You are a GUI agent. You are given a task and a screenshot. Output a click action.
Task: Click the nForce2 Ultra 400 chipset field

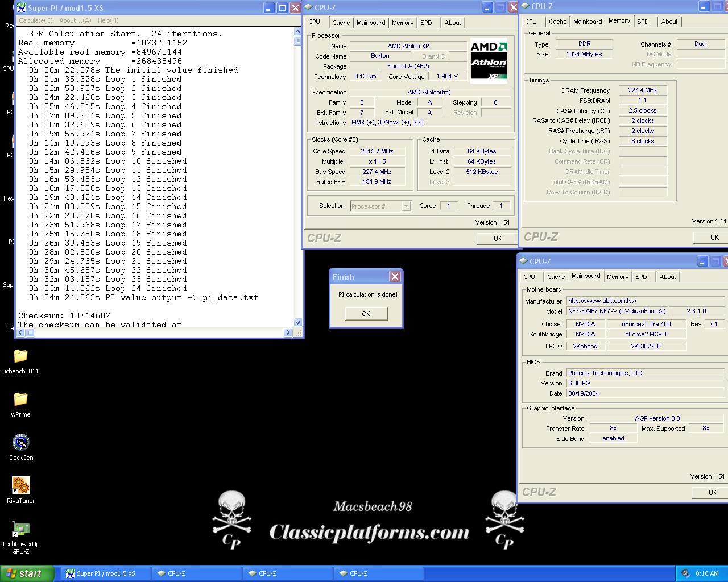pos(646,324)
